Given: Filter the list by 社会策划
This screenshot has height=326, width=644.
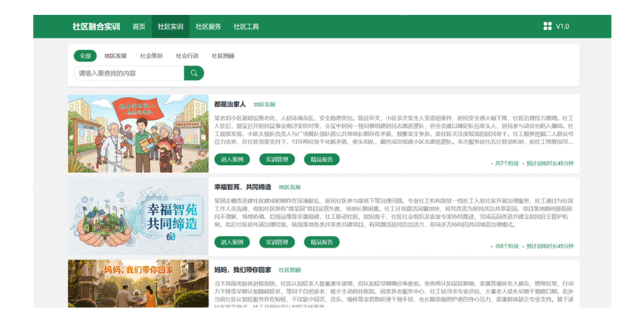Looking at the screenshot, I should tap(151, 55).
